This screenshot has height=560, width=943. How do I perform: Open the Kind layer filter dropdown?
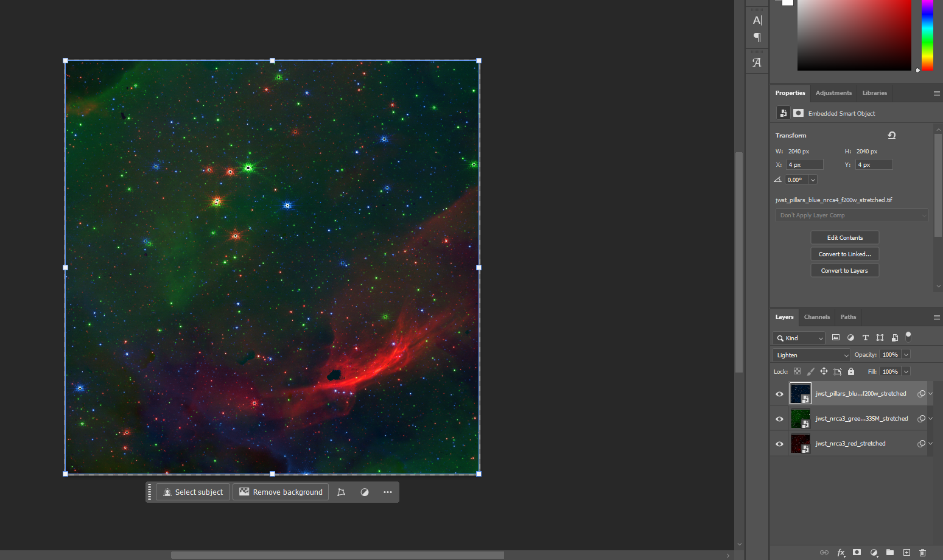[x=799, y=338]
